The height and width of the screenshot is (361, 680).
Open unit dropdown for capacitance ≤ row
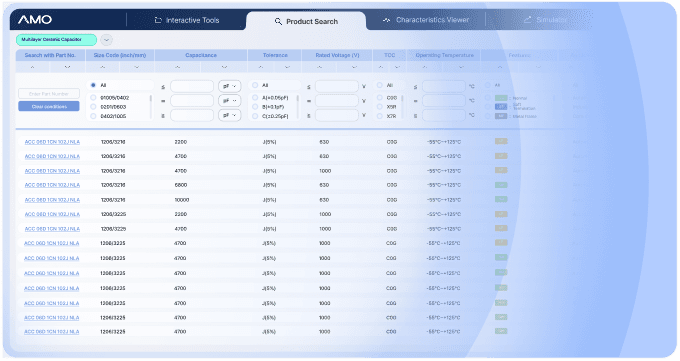click(229, 86)
